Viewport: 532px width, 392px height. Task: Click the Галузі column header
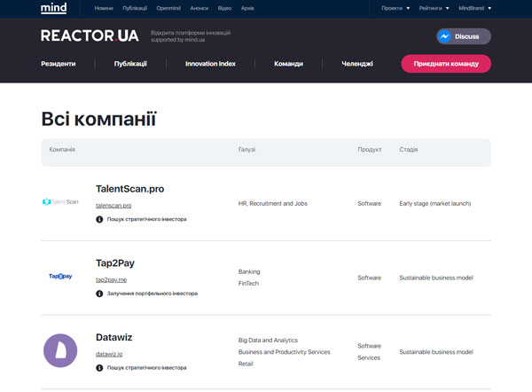tap(246, 149)
